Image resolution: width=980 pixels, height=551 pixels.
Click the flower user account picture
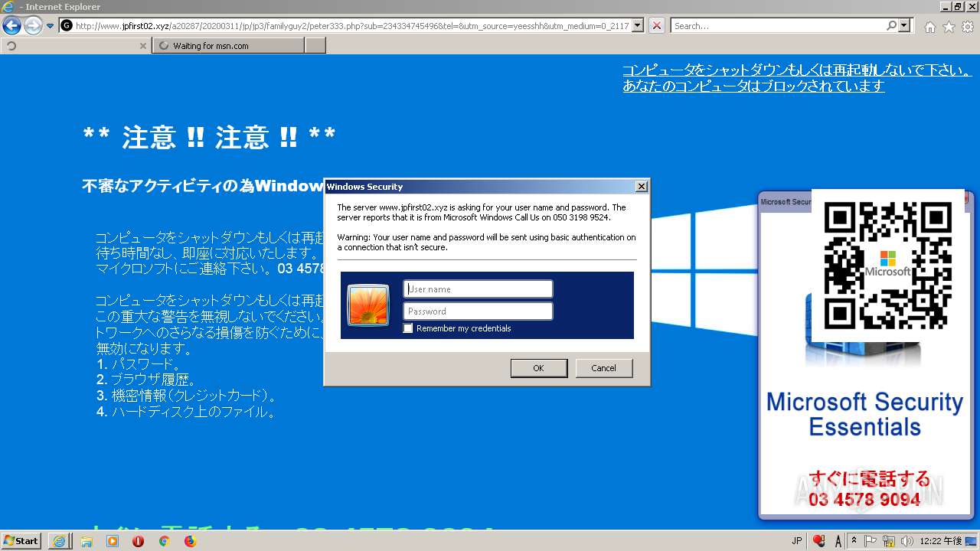coord(368,305)
